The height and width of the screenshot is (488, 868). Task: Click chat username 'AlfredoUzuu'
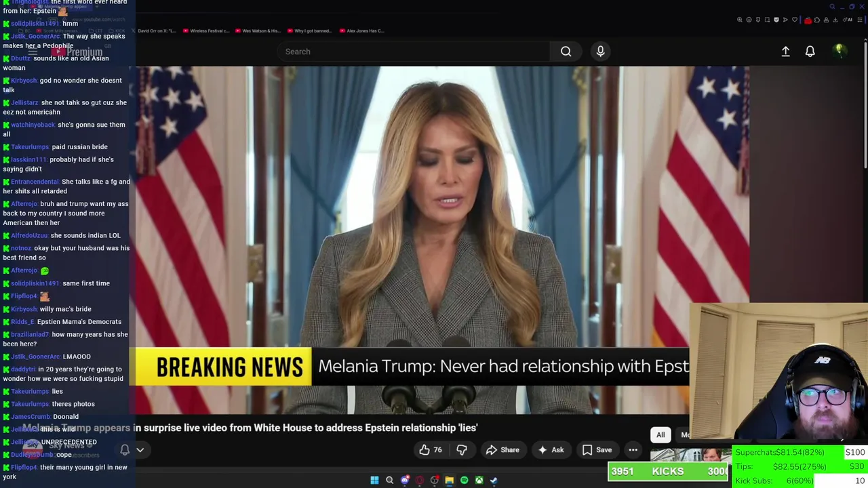(29, 235)
